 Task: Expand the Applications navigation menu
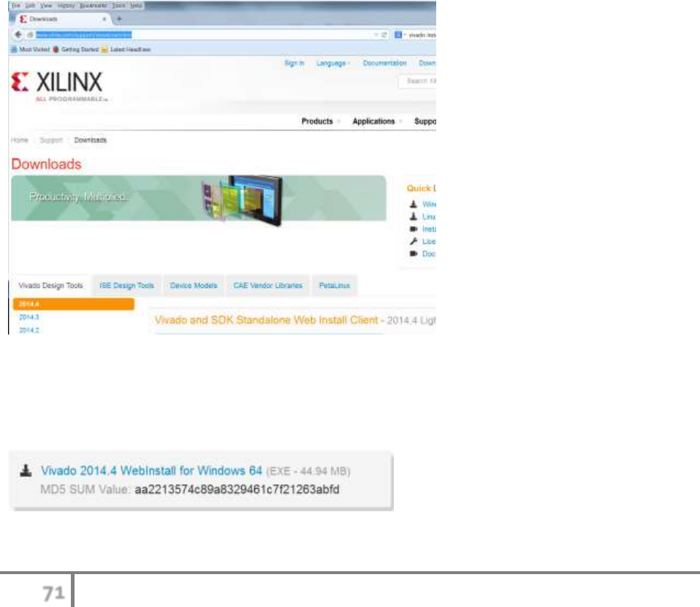pos(377,121)
